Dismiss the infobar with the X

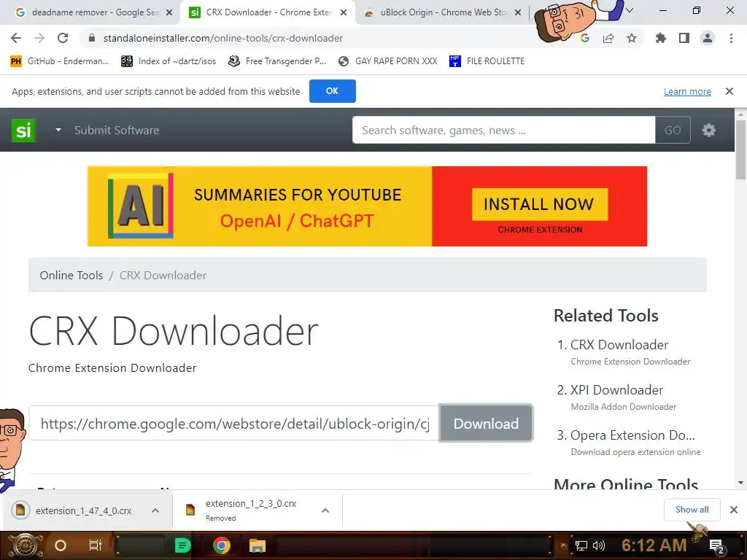pyautogui.click(x=729, y=91)
